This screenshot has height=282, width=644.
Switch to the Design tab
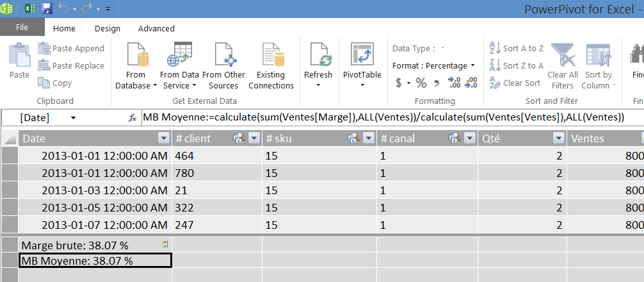tap(107, 28)
